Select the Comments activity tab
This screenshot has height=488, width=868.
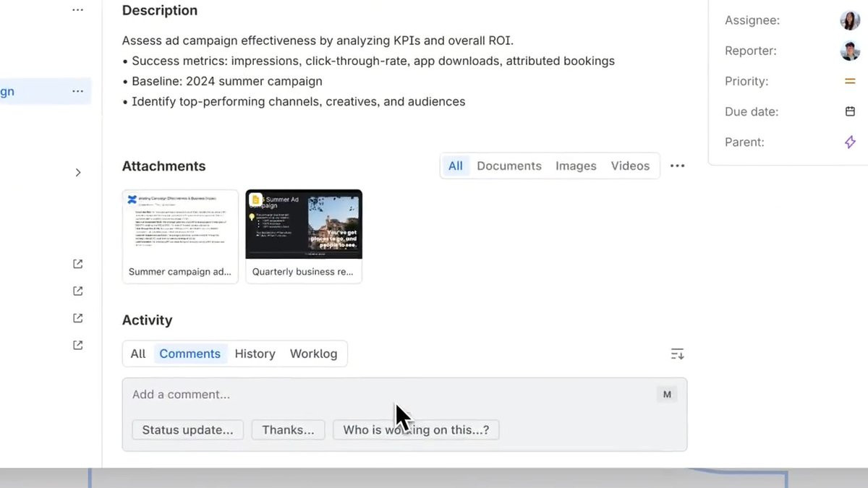coord(190,354)
